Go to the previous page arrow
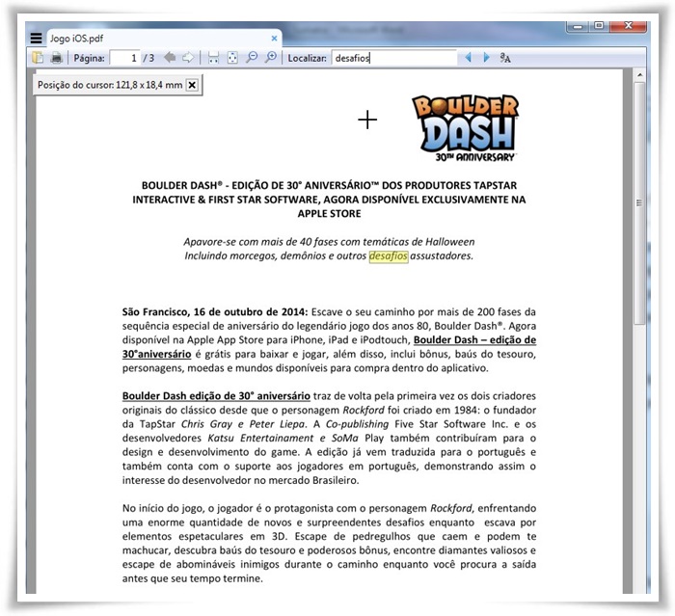 point(170,57)
